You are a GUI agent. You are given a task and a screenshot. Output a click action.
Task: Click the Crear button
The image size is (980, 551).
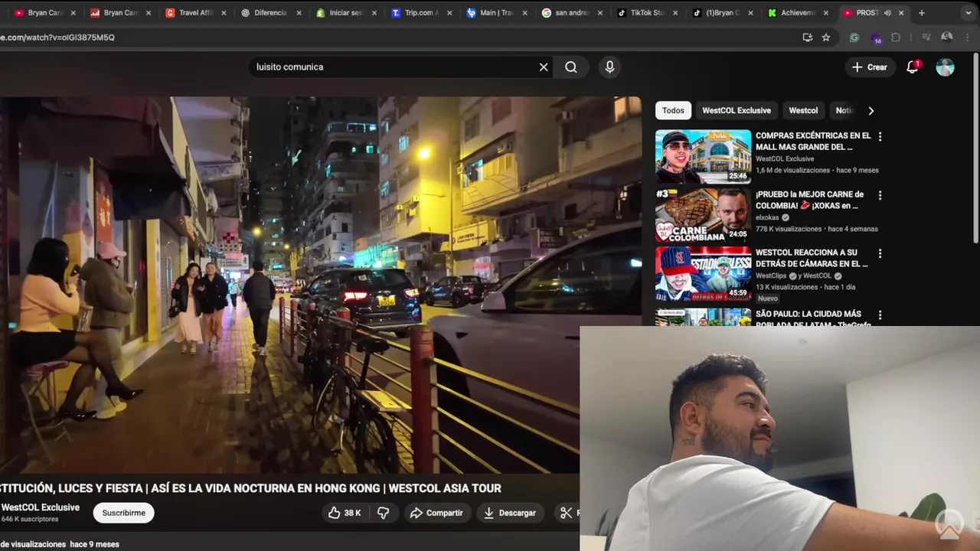click(869, 67)
